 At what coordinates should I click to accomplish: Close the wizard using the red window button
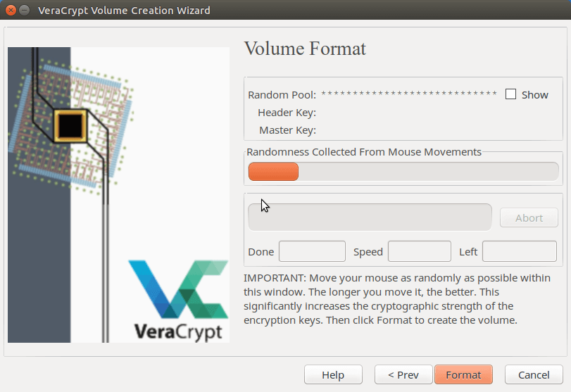tap(11, 11)
